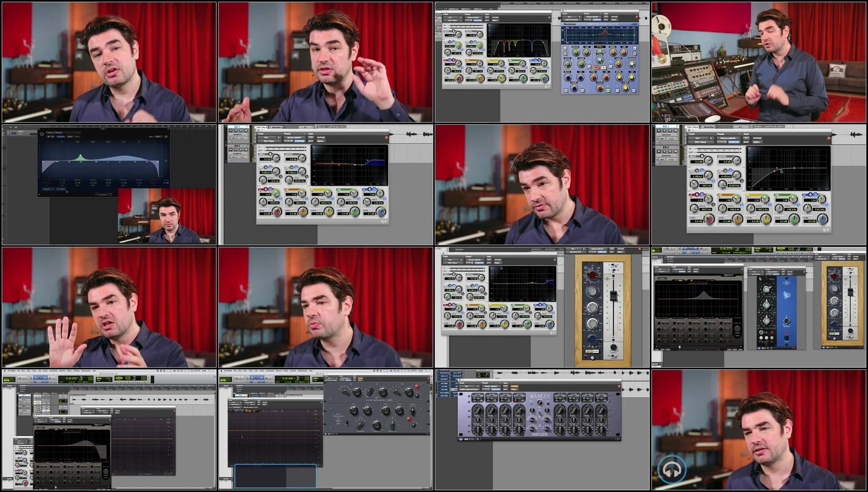Close the blue-shelf EQ plugin window

pos(387,138)
